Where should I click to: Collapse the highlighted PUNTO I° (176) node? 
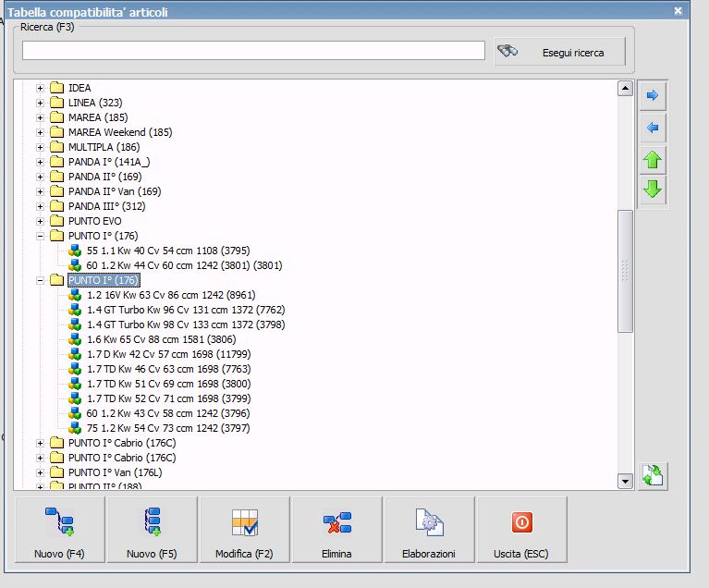click(x=41, y=280)
